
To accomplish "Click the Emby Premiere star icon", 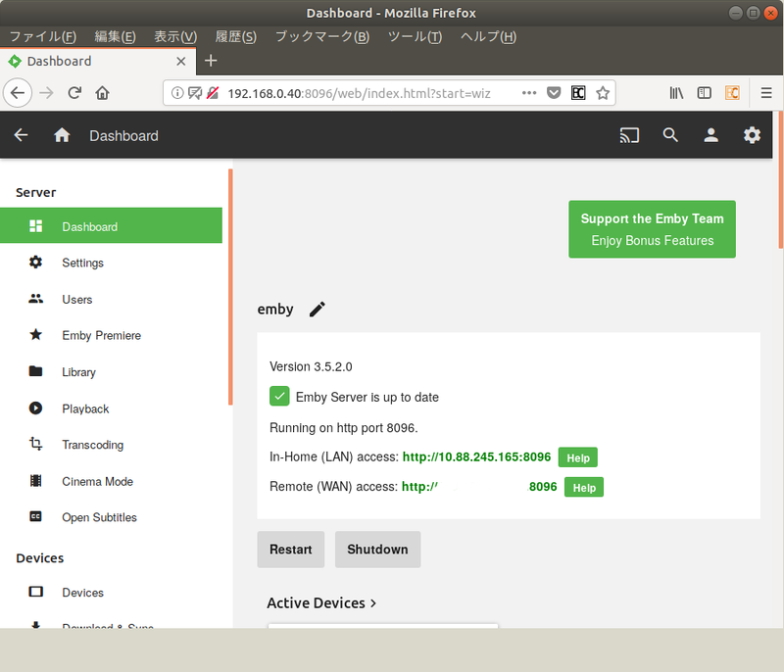I will 35,335.
